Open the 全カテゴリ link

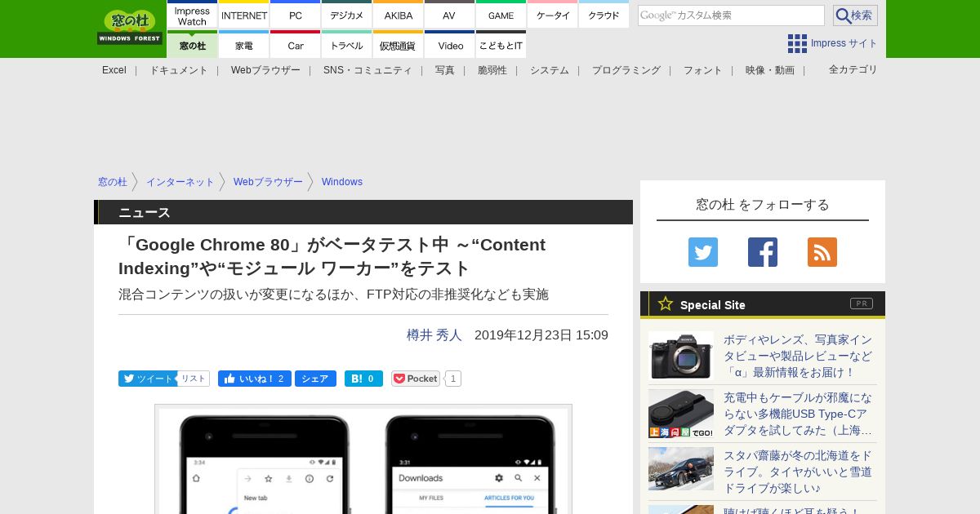(853, 69)
